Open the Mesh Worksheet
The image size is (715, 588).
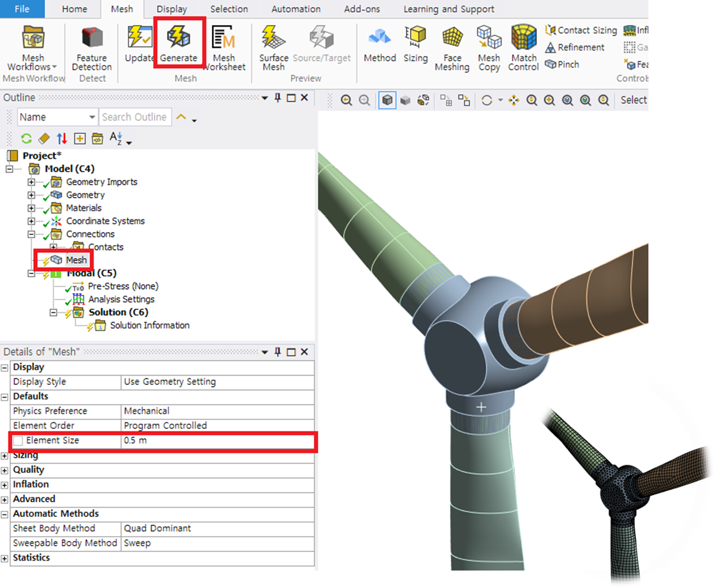pyautogui.click(x=224, y=39)
